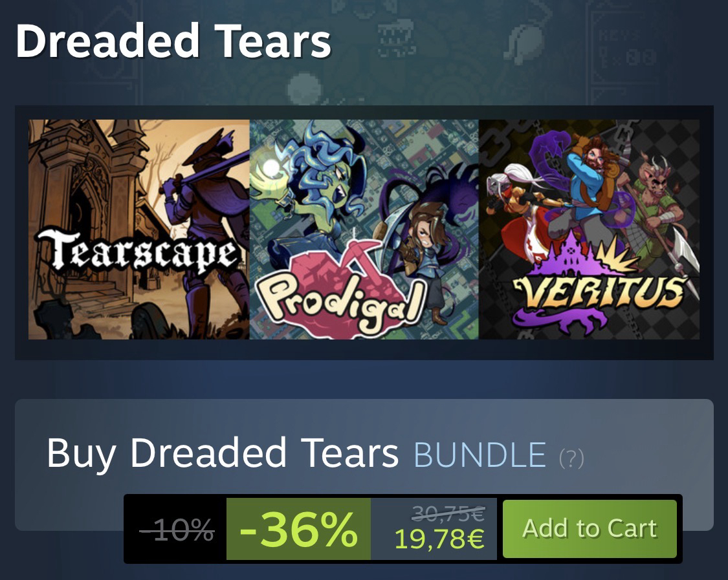Open the Tearscape game thumbnail
The height and width of the screenshot is (580, 728).
point(139,229)
